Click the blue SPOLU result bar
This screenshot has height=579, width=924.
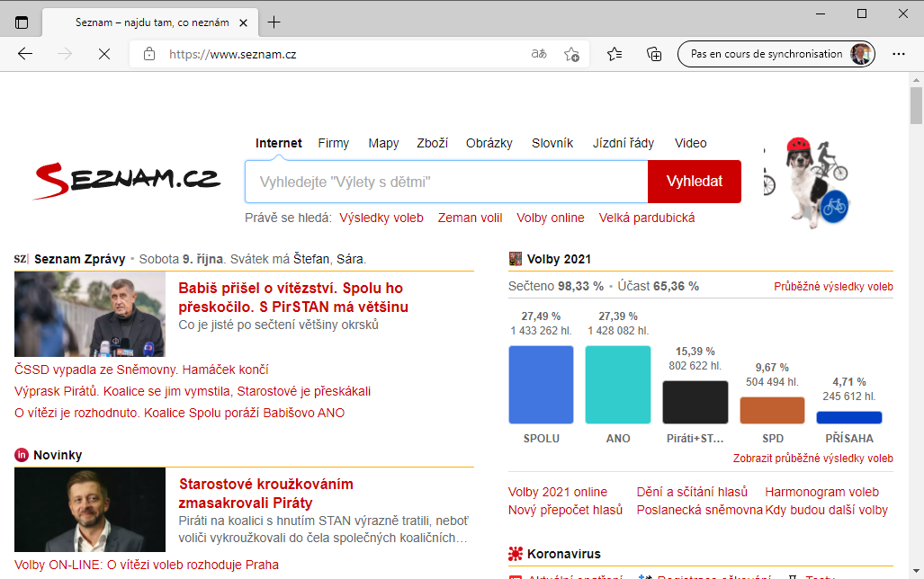(x=541, y=385)
